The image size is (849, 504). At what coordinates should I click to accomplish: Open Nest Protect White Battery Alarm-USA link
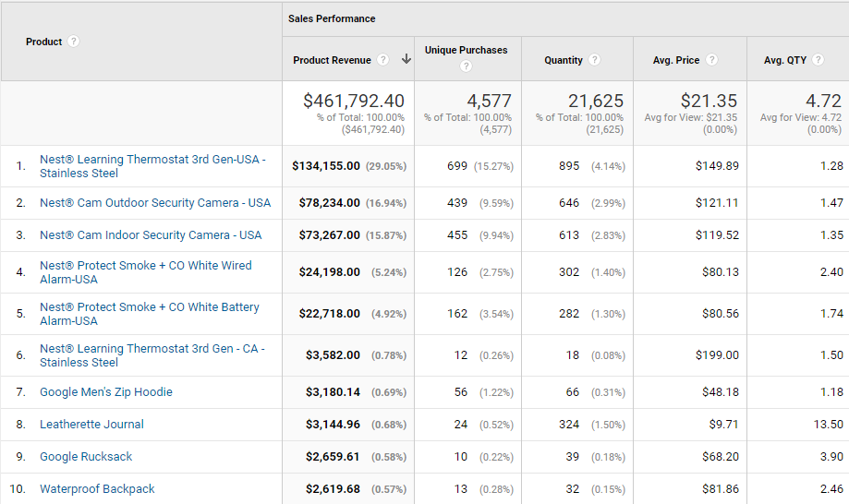click(x=150, y=314)
